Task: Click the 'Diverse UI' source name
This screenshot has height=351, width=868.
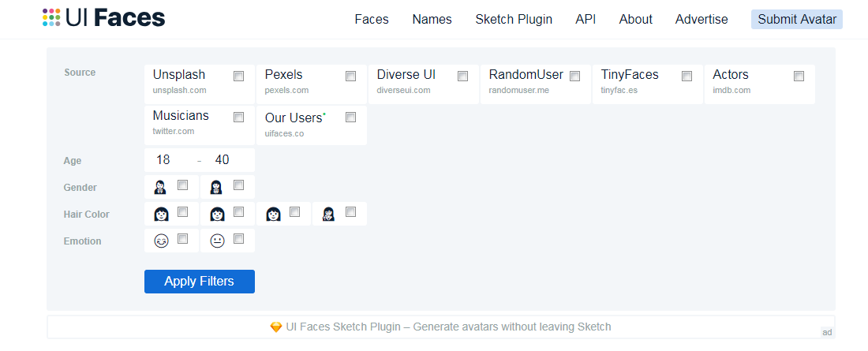Action: [x=406, y=75]
